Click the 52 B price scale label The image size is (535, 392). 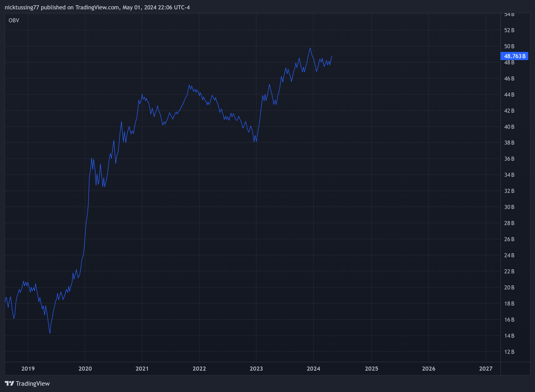[509, 30]
